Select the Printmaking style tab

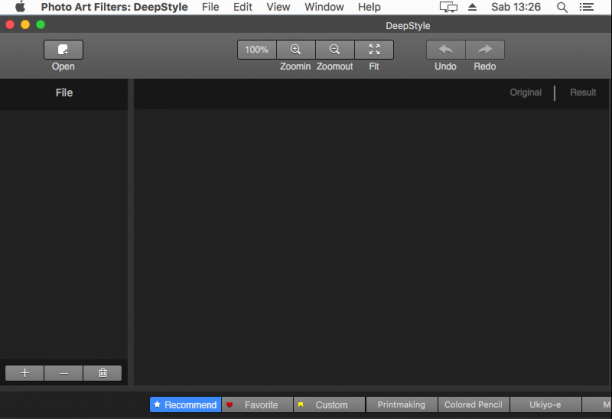pyautogui.click(x=401, y=405)
